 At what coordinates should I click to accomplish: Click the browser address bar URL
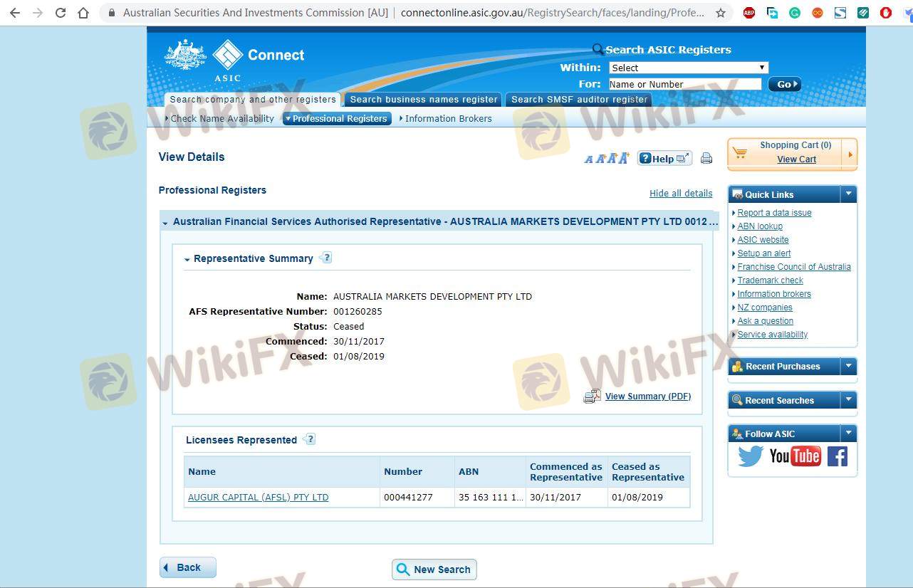click(x=553, y=13)
